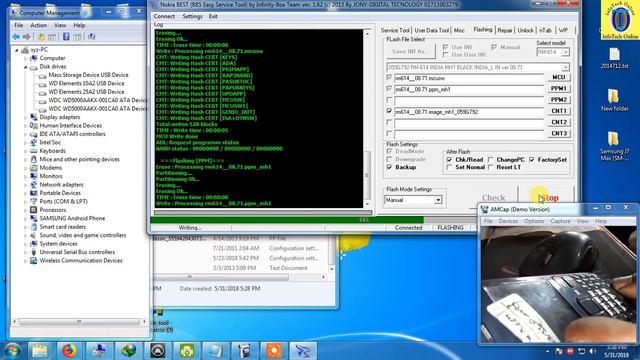640x360 pixels.
Task: Toggle the empty PPM2 row checkbox
Action: click(x=389, y=100)
